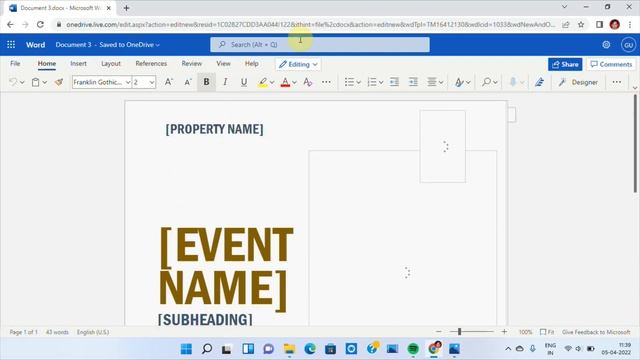Click the vertical document scrollbar
The width and height of the screenshot is (640, 360).
click(x=635, y=143)
